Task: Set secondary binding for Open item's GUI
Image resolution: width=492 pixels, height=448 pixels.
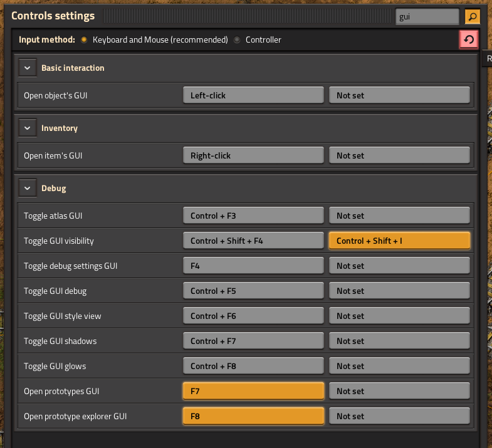Action: pos(399,155)
